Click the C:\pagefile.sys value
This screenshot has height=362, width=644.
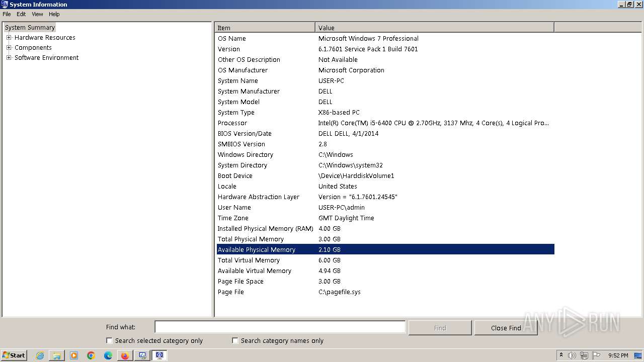pos(340,292)
